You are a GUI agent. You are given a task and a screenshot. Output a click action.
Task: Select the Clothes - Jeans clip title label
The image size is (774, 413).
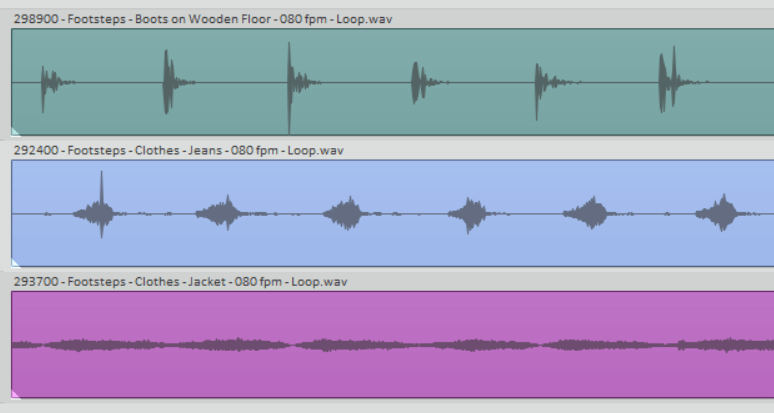[x=178, y=150]
